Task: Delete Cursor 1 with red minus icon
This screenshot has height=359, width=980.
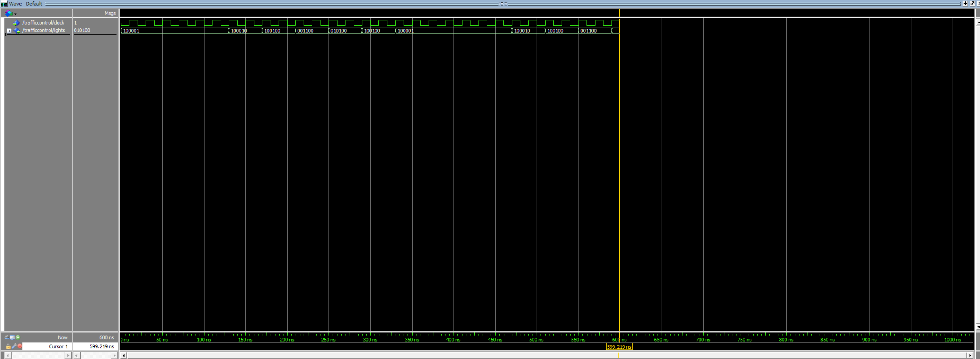Action: pyautogui.click(x=20, y=346)
